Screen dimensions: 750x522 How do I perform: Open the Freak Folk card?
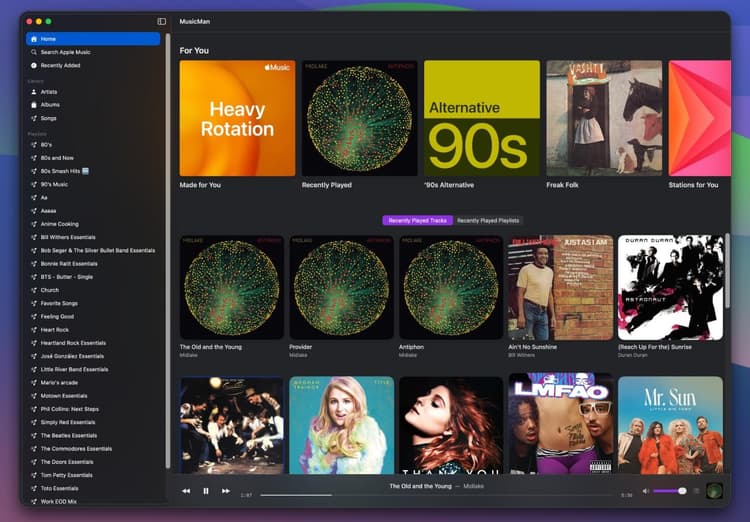[604, 118]
